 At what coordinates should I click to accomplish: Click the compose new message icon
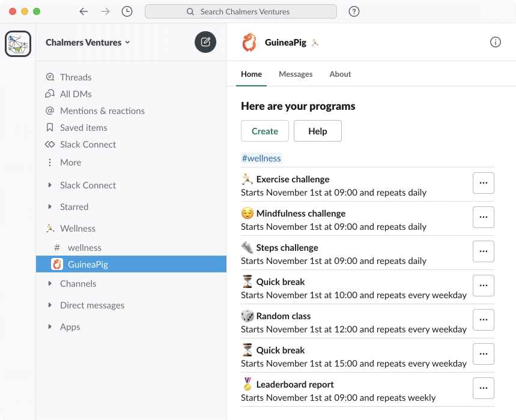(205, 42)
